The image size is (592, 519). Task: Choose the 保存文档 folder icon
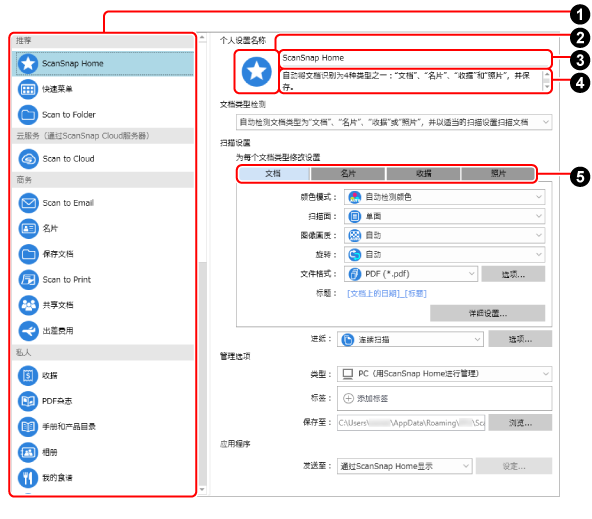28,254
